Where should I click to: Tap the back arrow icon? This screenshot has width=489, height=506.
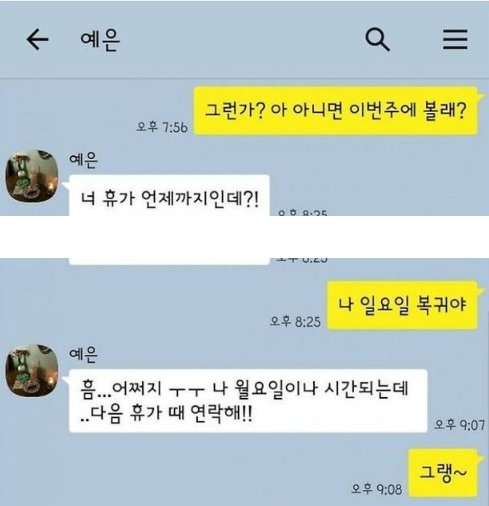pos(37,39)
